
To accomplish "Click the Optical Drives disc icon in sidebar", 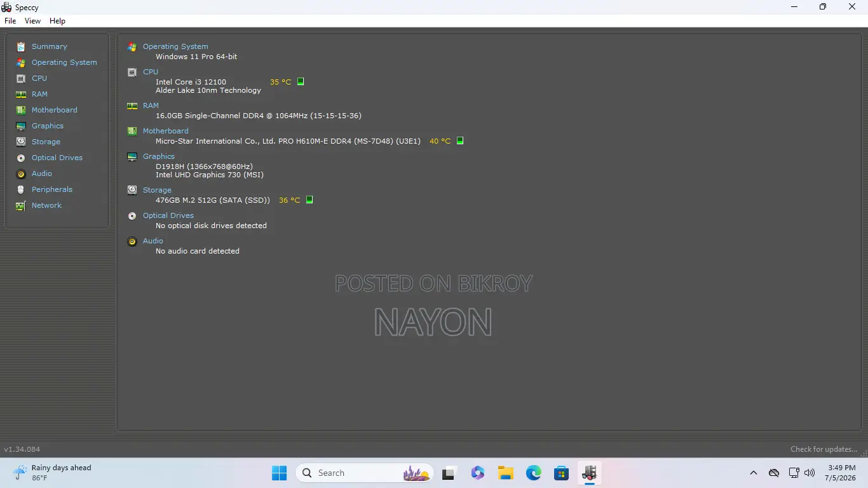I will click(x=21, y=158).
